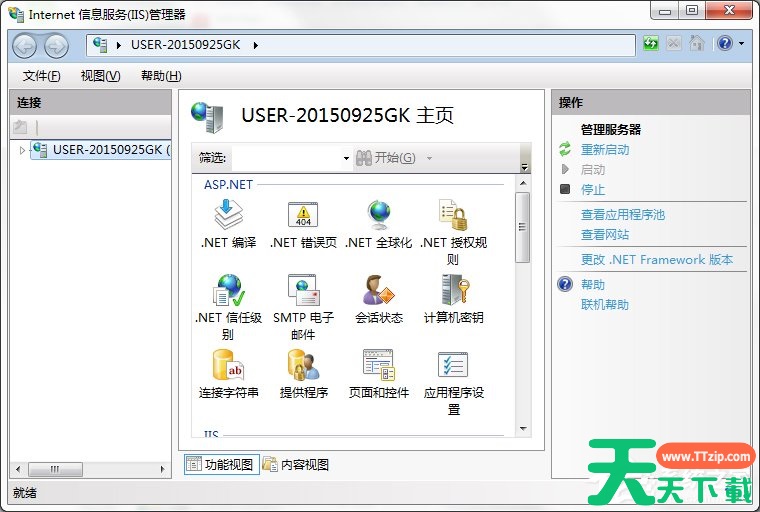Click the 重新启动 server link
This screenshot has width=760, height=512.
pos(605,149)
